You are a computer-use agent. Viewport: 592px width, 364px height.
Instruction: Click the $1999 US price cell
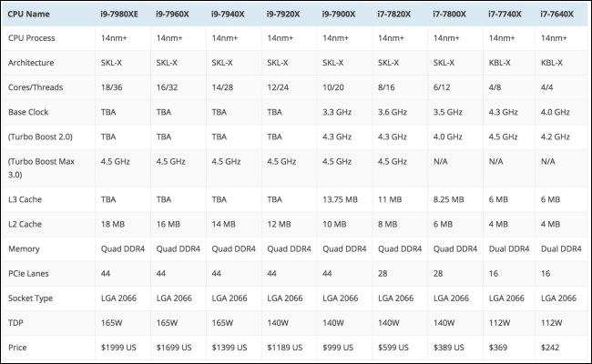tap(118, 347)
